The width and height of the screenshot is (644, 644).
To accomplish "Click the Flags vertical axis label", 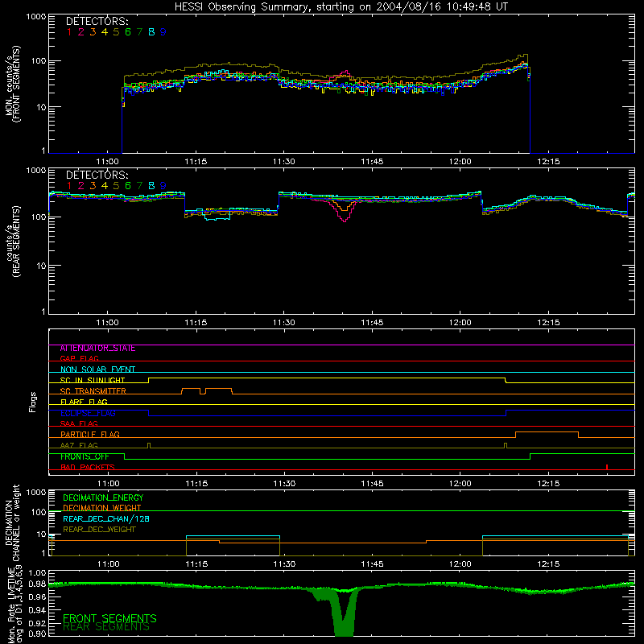I will 33,402.
